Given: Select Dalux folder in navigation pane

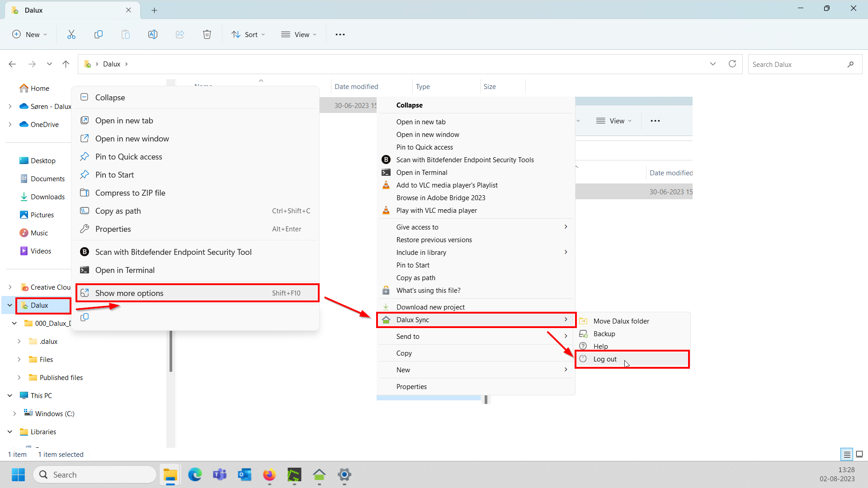Looking at the screenshot, I should coord(40,305).
